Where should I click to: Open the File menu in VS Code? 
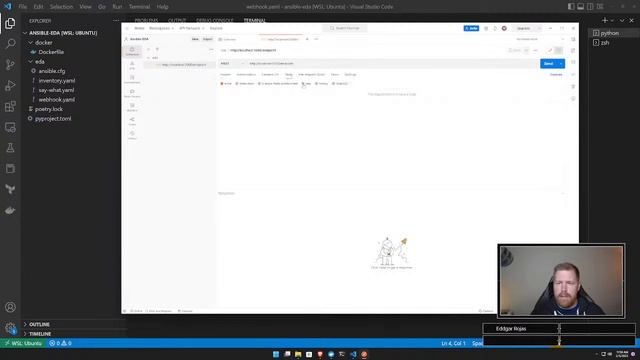pos(22,7)
